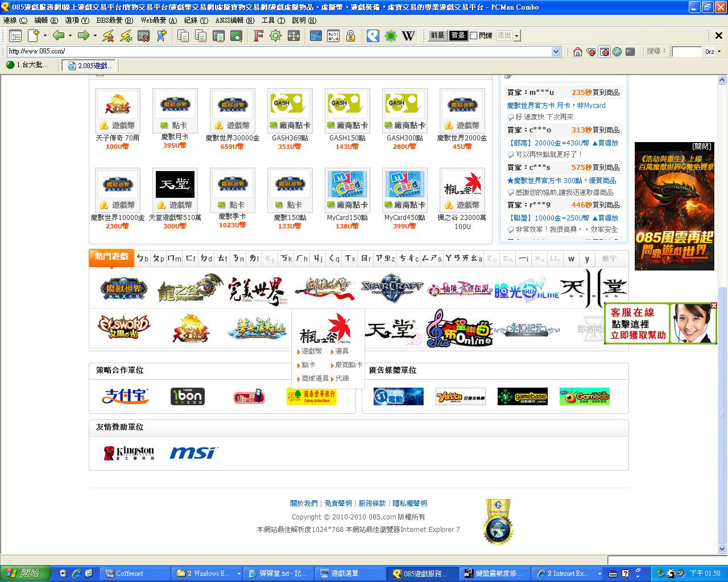
Task: Go to home page via house icon
Action: pyautogui.click(x=578, y=52)
